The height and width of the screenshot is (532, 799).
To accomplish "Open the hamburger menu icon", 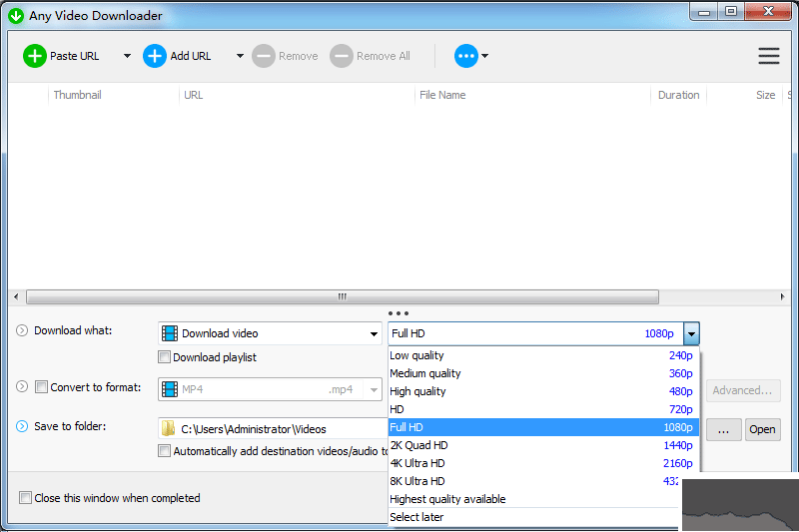I will (x=768, y=56).
